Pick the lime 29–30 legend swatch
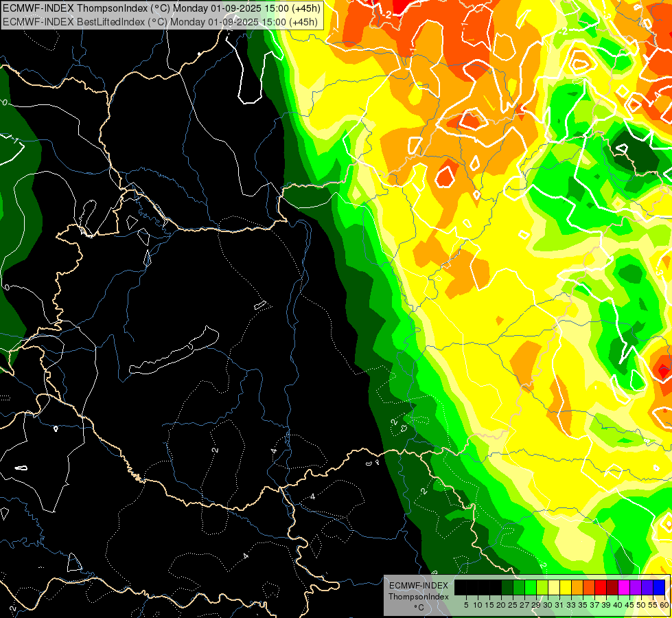The height and width of the screenshot is (618, 672). point(542,587)
